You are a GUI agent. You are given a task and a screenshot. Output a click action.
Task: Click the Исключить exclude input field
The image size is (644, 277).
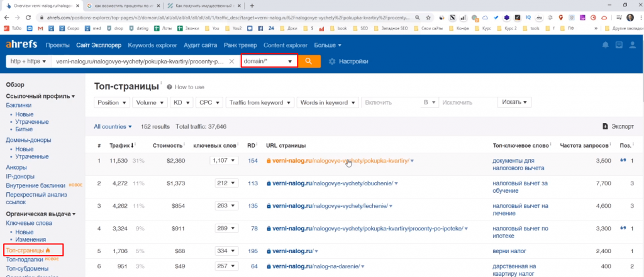coord(467,102)
